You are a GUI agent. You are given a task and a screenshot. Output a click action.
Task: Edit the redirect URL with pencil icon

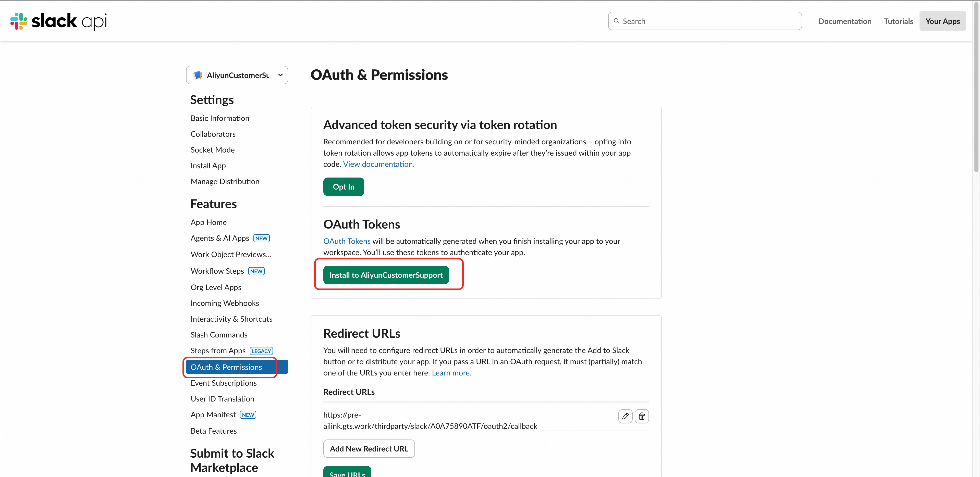625,416
